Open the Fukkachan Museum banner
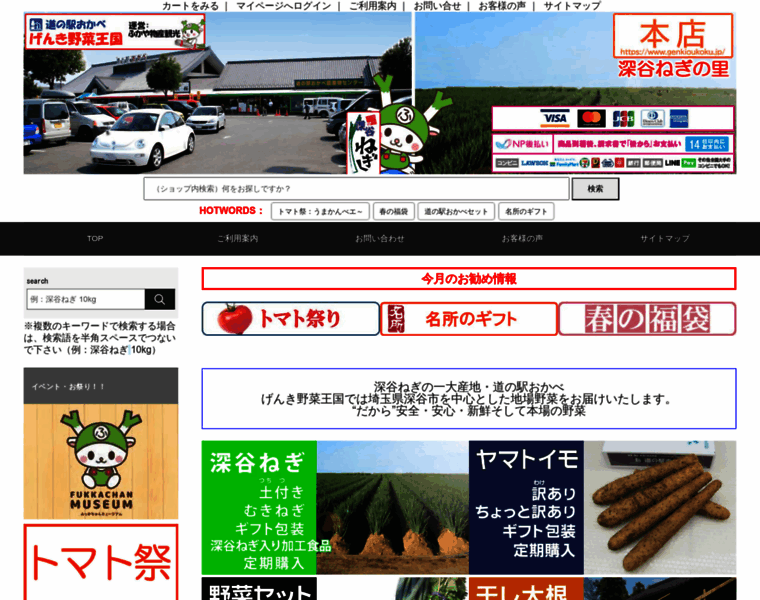This screenshot has width=760, height=600. pyautogui.click(x=101, y=461)
